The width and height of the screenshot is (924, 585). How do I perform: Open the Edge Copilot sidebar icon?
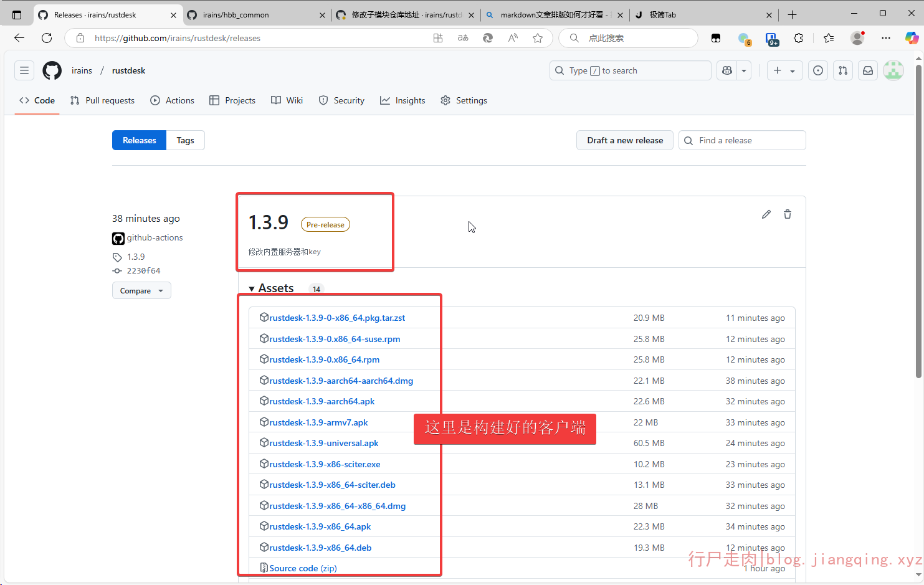(912, 38)
